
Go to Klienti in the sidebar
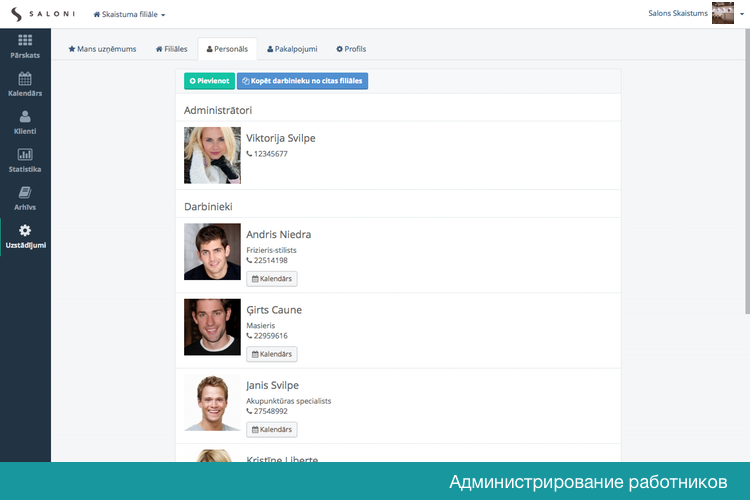pos(25,122)
